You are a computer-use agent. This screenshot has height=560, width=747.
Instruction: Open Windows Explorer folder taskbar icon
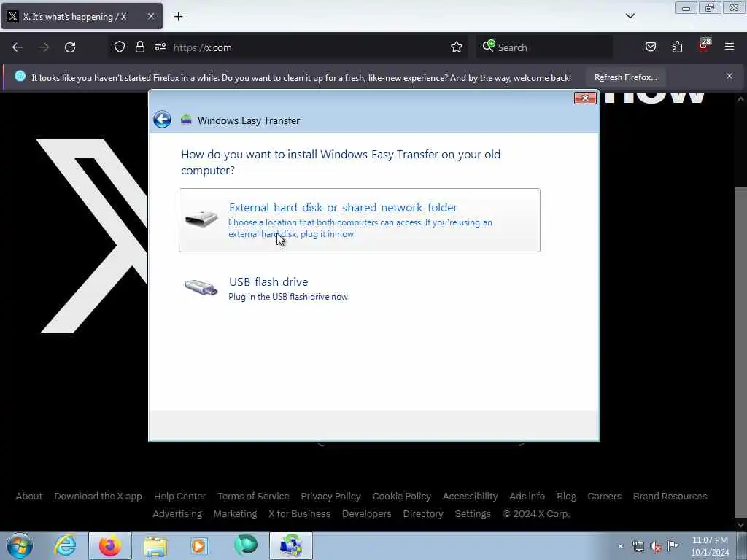[x=155, y=545]
